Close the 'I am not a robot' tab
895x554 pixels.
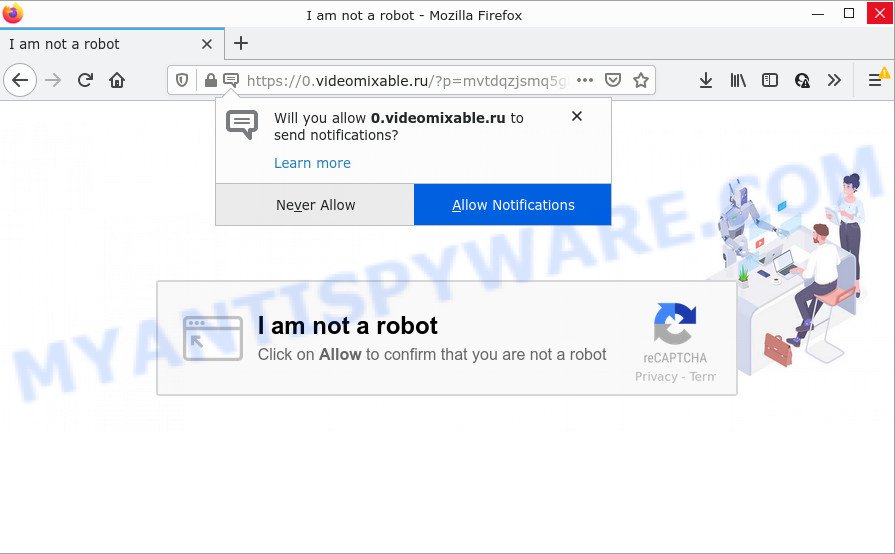207,44
